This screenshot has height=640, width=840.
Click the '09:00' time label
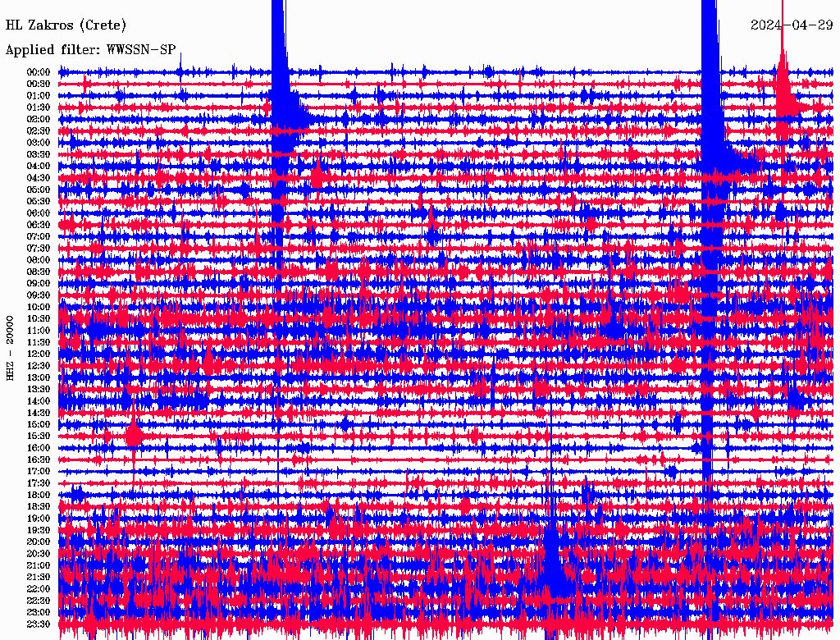tap(39, 284)
